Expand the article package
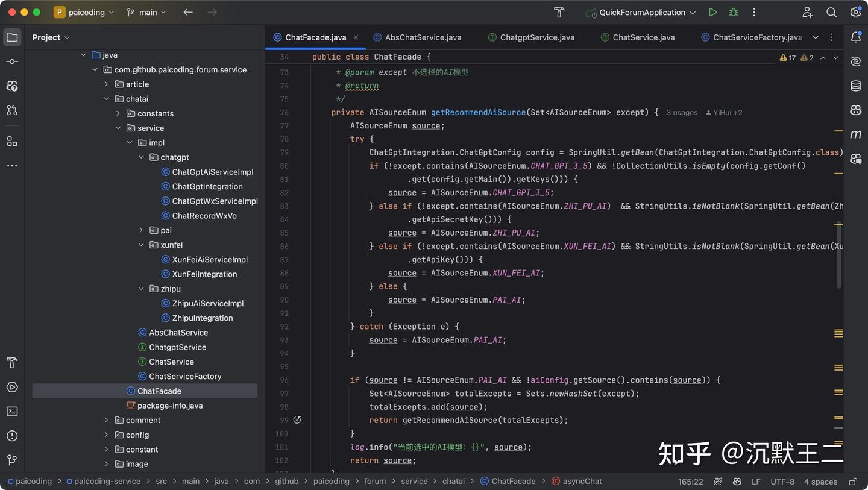 tap(107, 84)
